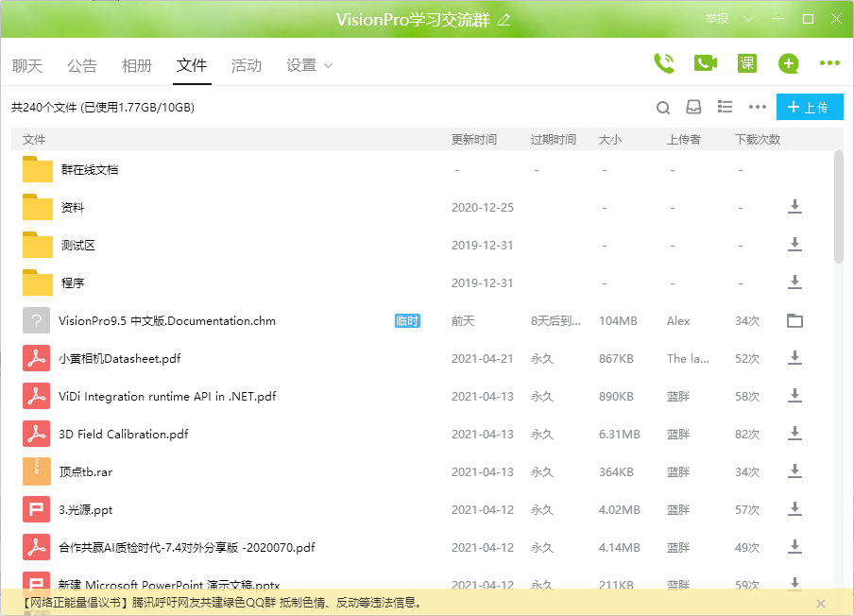854x616 pixels.
Task: Download the 资料 folder
Action: tap(794, 206)
